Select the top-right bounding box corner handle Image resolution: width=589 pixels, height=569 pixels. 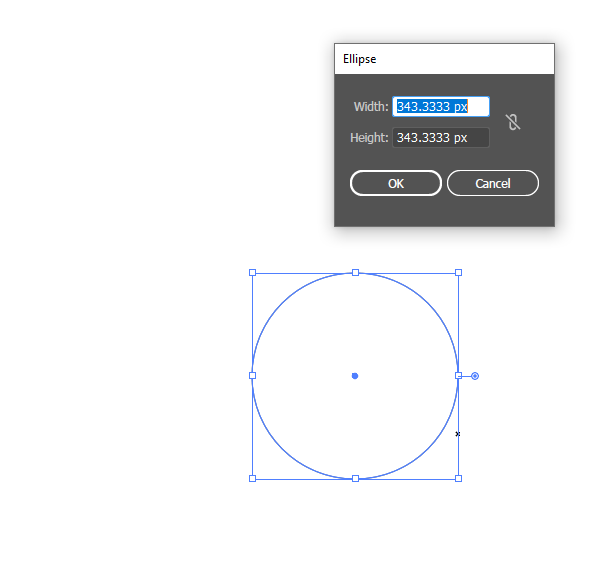coord(458,273)
